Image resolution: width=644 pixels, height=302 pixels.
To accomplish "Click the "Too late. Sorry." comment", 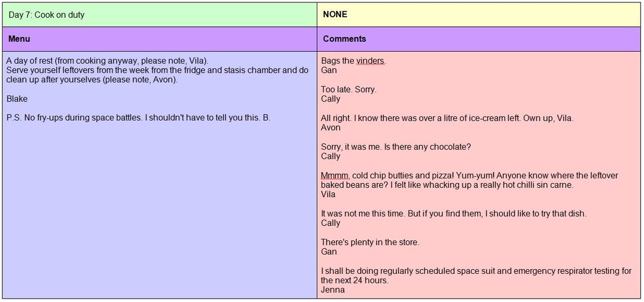I will pyautogui.click(x=348, y=89).
